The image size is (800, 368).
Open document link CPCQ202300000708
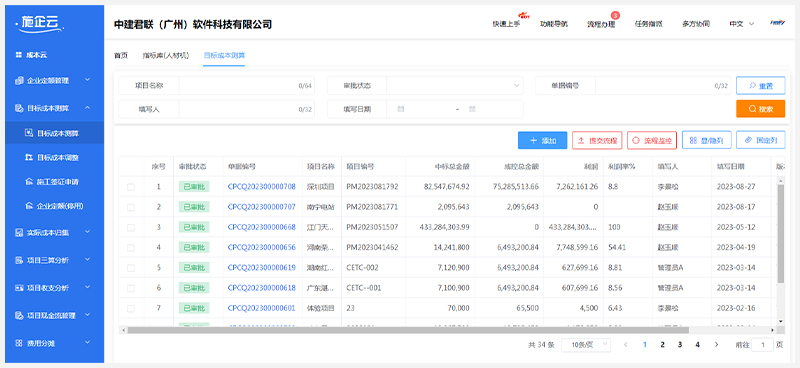[261, 187]
